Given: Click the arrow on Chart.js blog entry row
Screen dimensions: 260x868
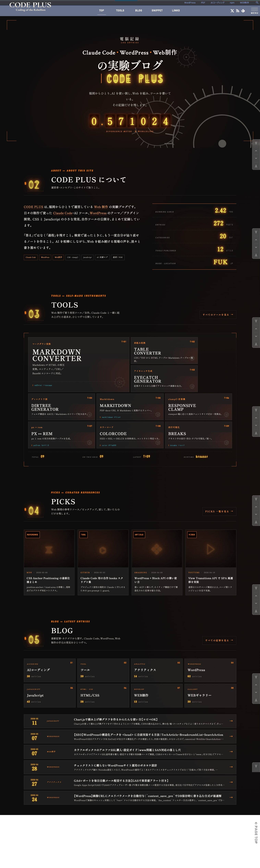Looking at the screenshot, I should coord(231,721).
